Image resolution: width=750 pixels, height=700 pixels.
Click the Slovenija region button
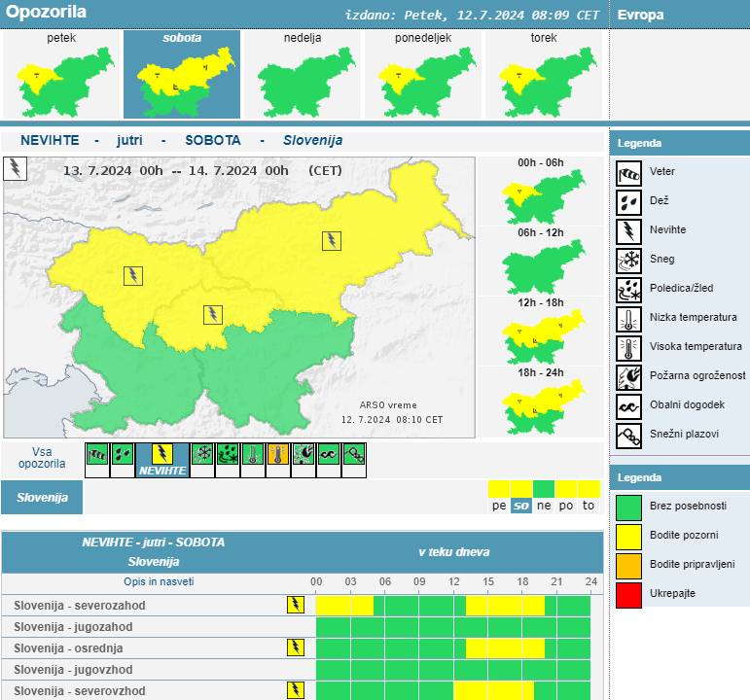pos(42,498)
